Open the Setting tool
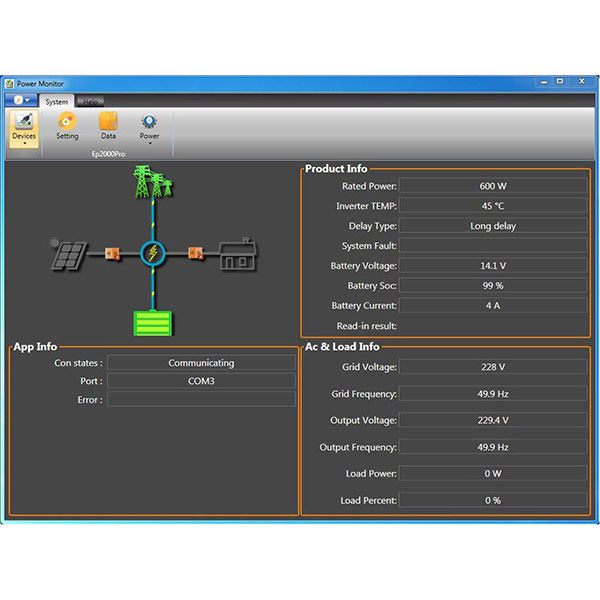 pos(67,126)
